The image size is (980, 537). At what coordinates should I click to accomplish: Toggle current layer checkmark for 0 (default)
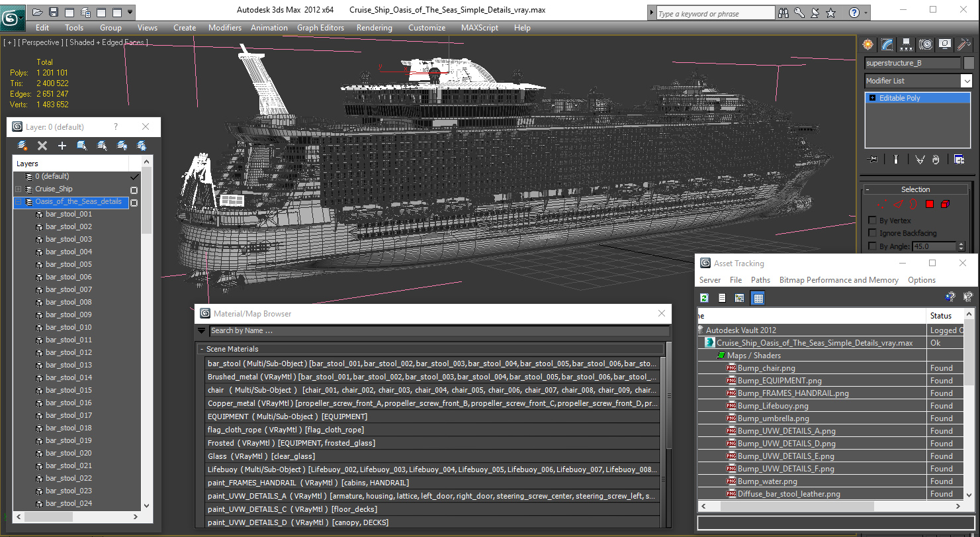coord(134,177)
